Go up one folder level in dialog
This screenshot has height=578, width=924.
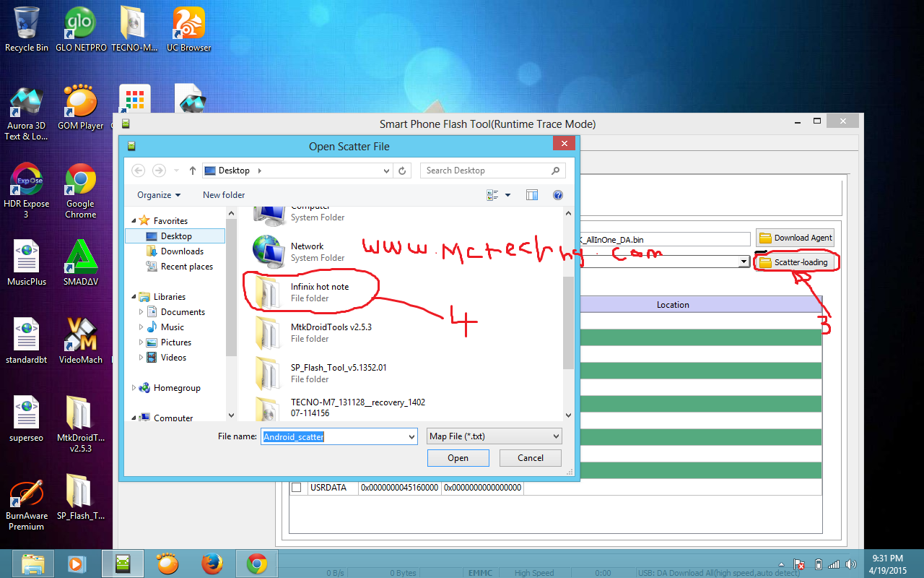[193, 171]
